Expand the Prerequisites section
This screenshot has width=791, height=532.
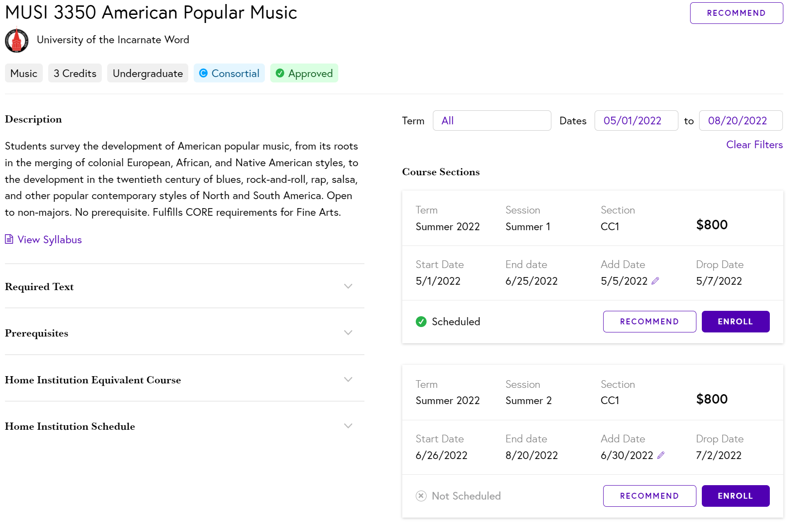click(184, 332)
